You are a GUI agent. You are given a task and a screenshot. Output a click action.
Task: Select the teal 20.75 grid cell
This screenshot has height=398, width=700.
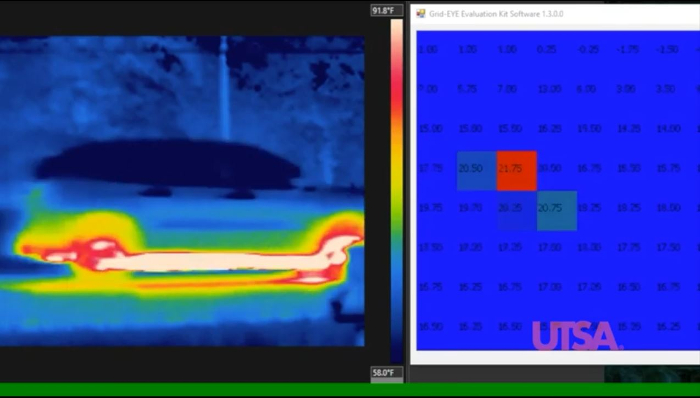pos(557,211)
